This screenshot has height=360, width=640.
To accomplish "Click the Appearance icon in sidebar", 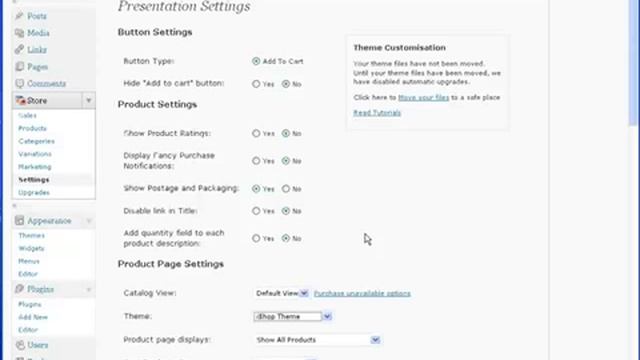I will (19, 221).
